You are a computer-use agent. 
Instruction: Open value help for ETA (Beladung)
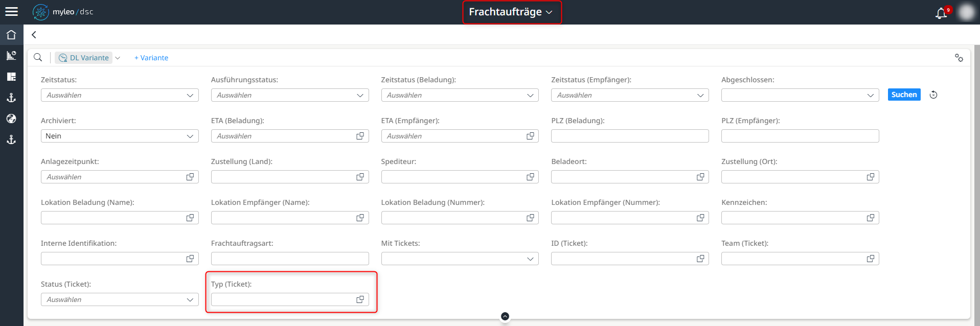[x=360, y=136]
